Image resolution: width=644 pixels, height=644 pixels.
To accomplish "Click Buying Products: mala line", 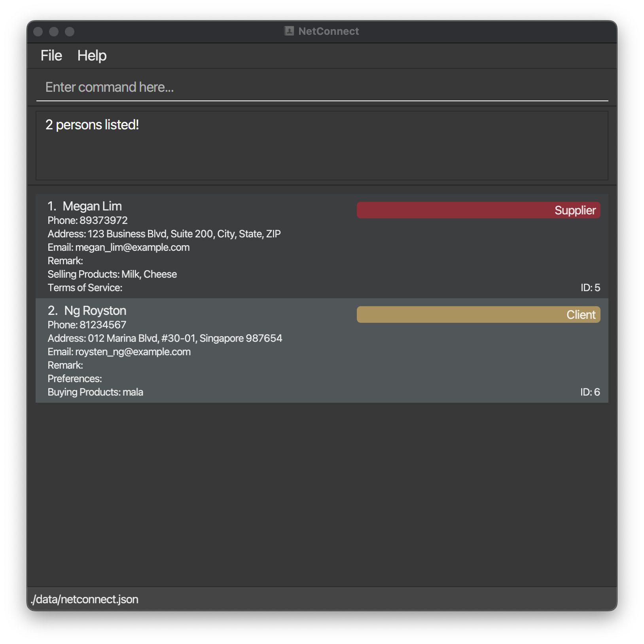I will [95, 392].
